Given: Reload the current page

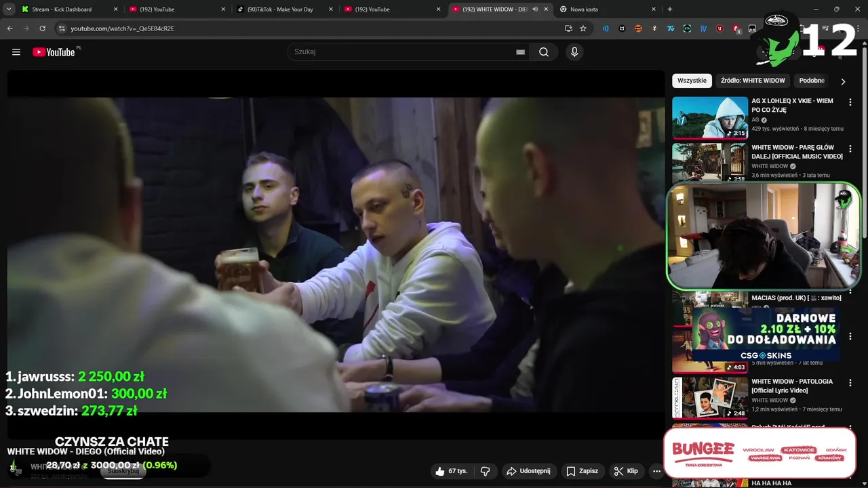Looking at the screenshot, I should (42, 28).
